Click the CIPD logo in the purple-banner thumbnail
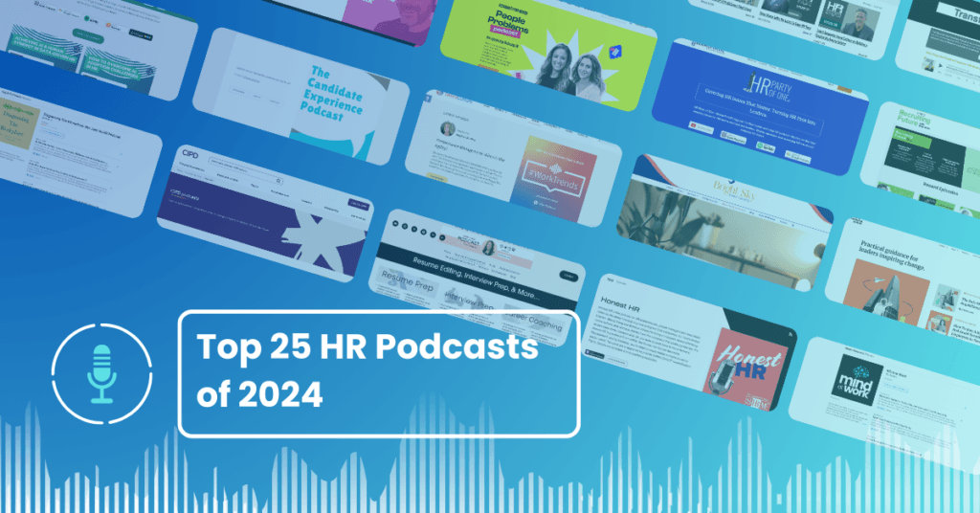The width and height of the screenshot is (980, 513). pos(190,154)
